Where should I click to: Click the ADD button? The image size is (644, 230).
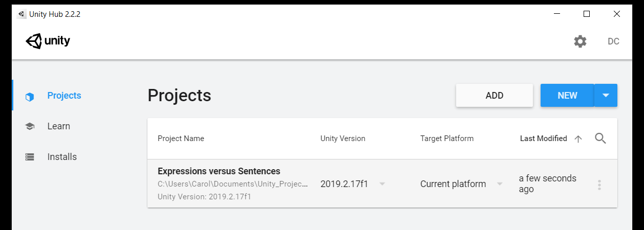coord(495,96)
